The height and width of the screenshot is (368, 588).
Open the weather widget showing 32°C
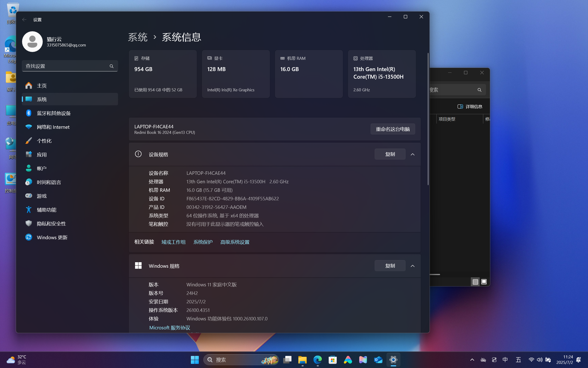click(17, 360)
